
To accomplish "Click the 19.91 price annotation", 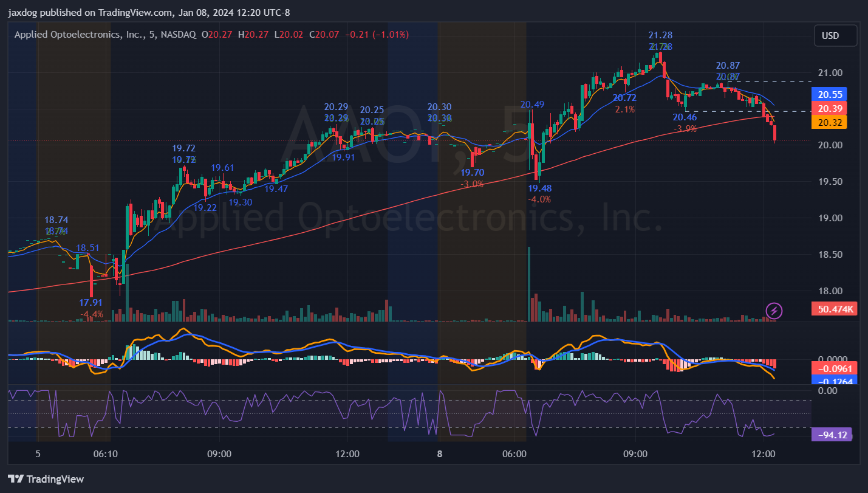I will [344, 157].
